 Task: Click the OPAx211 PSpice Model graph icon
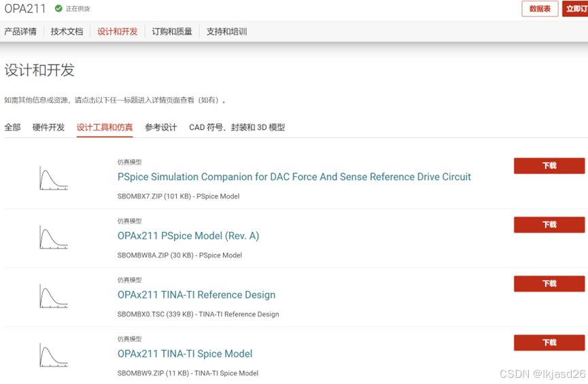pyautogui.click(x=54, y=237)
